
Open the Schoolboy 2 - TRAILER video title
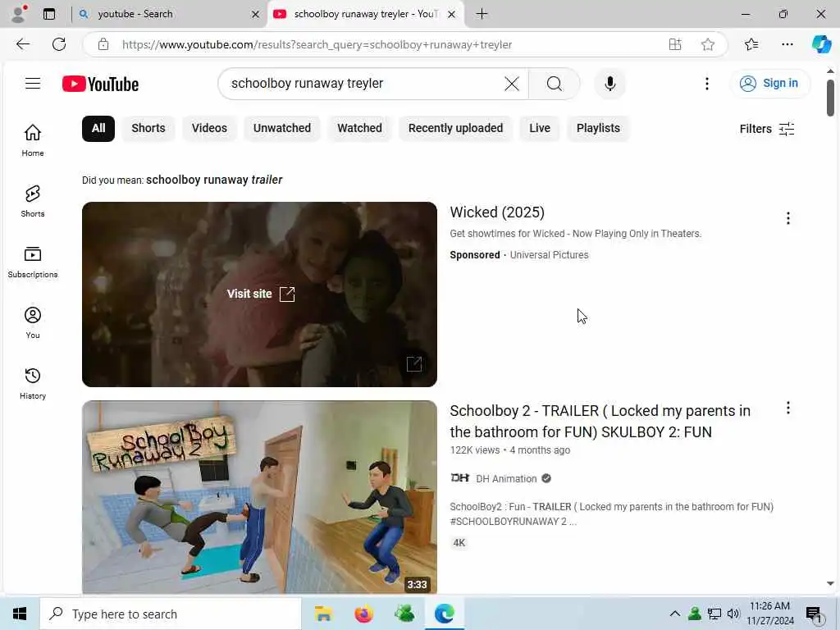600,422
